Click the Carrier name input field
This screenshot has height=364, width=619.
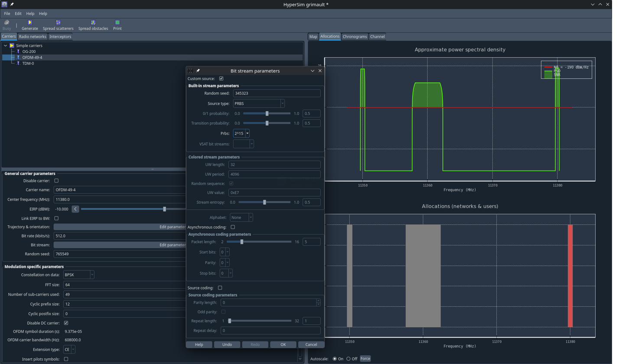tap(120, 190)
